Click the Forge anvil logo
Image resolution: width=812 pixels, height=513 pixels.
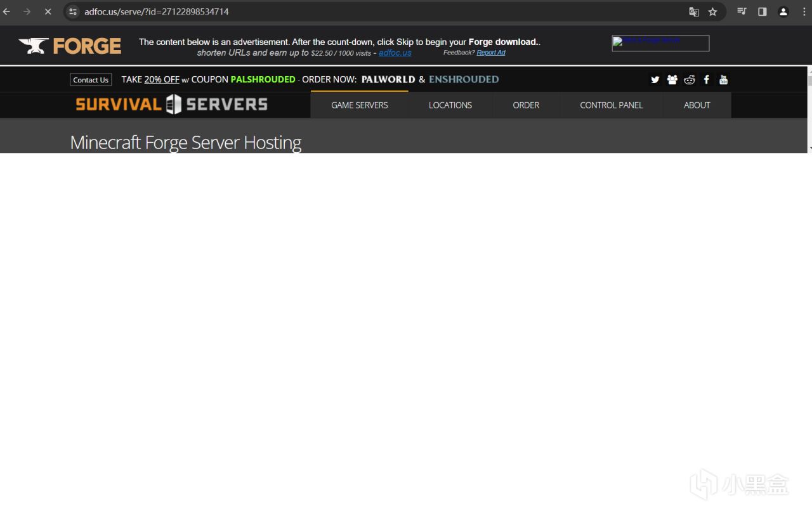(x=70, y=46)
